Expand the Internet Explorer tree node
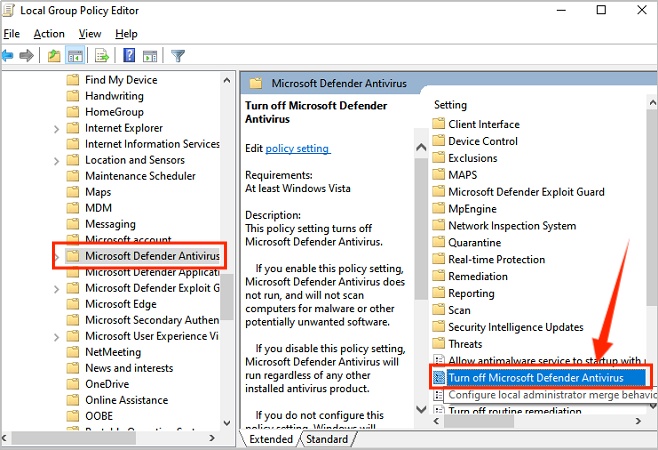This screenshot has height=450, width=658. click(x=56, y=129)
